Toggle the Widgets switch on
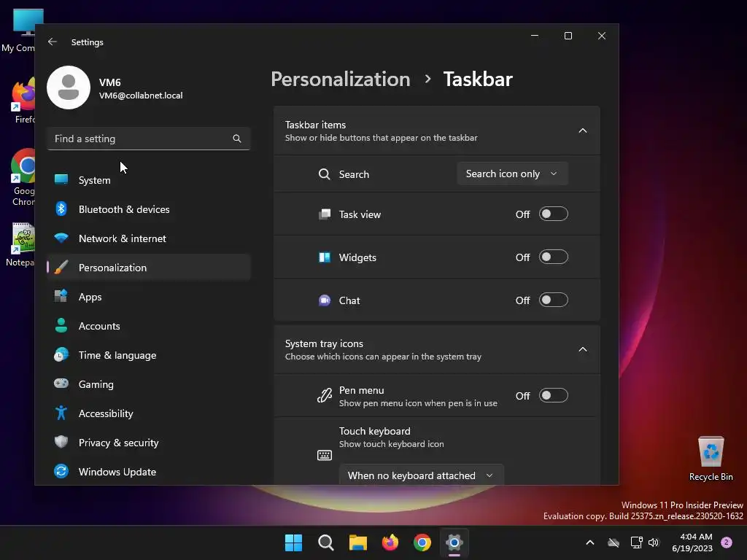The height and width of the screenshot is (560, 747). pos(553,257)
